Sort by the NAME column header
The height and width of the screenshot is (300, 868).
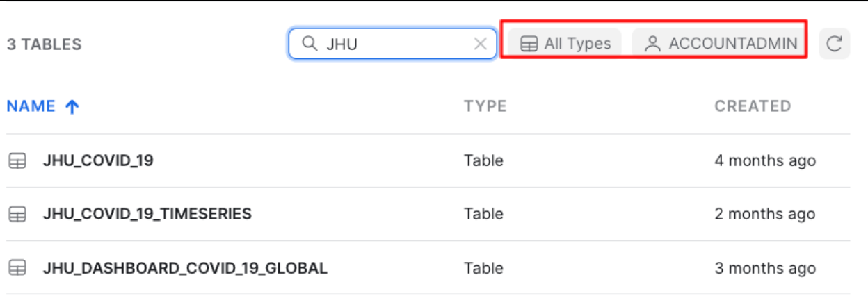pyautogui.click(x=31, y=106)
